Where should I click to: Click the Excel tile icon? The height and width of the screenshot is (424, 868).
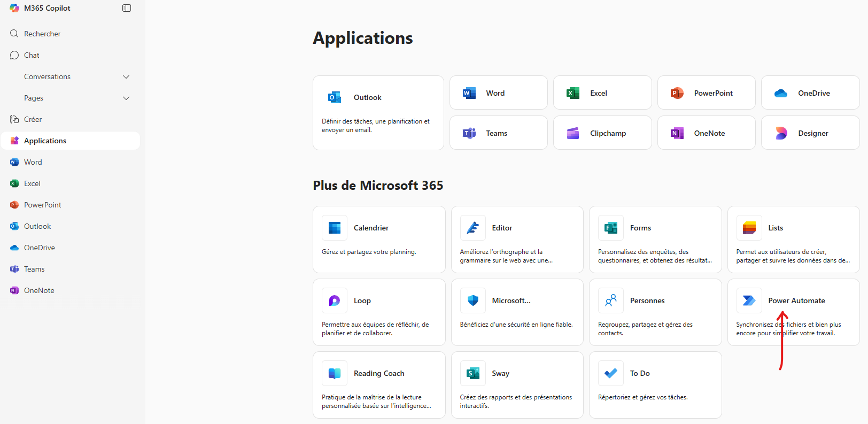[x=573, y=93]
